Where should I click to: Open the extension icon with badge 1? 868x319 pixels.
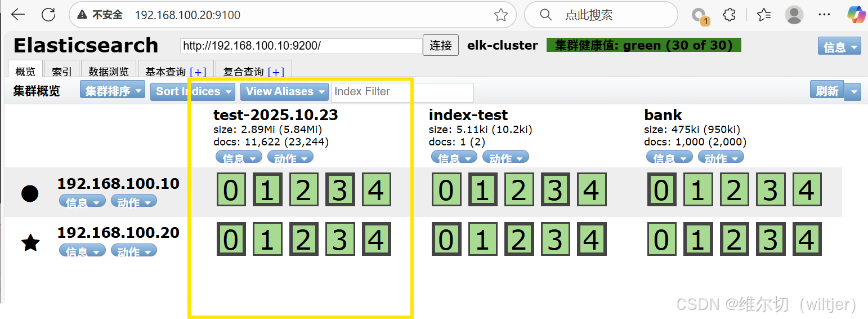click(700, 16)
